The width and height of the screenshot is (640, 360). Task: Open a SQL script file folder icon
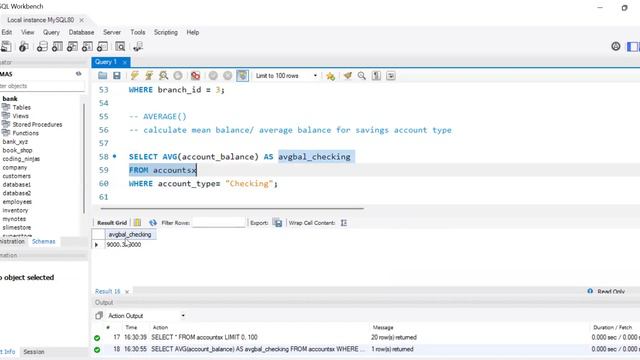[x=102, y=76]
